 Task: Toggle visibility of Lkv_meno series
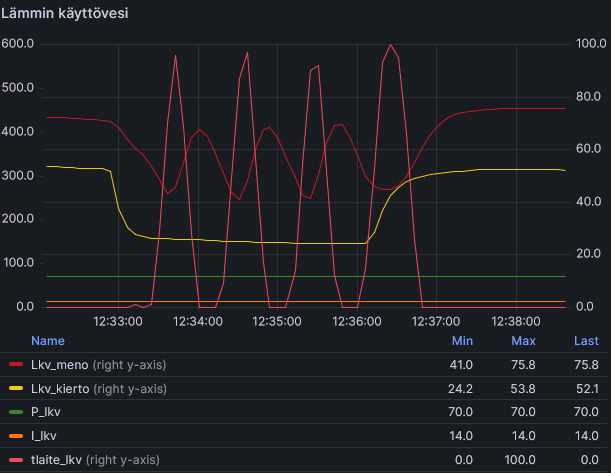[60, 365]
